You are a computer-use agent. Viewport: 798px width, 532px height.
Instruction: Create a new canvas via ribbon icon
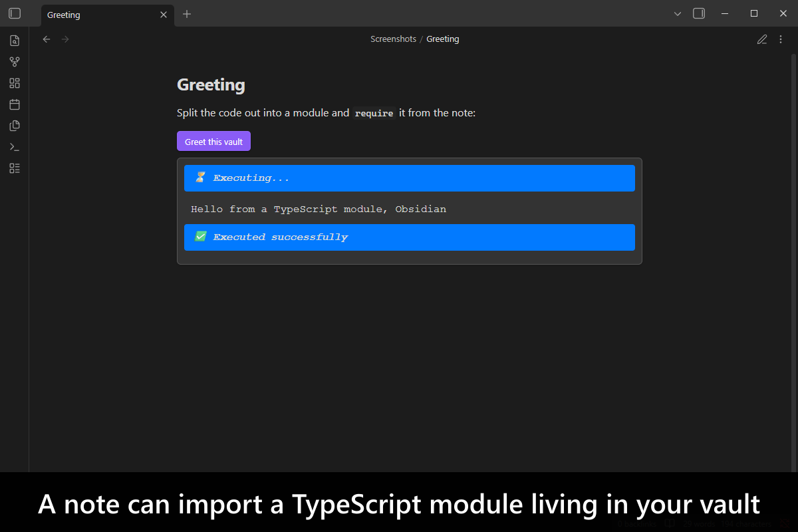click(x=15, y=83)
